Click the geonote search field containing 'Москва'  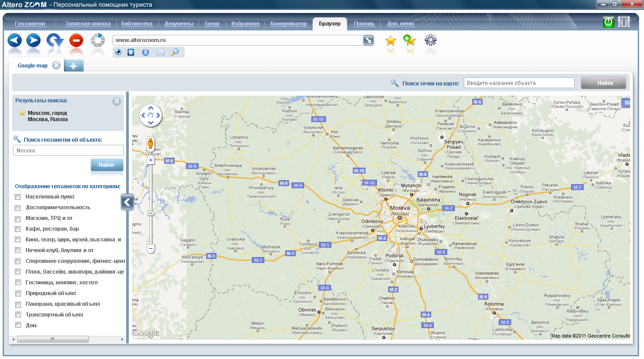click(x=68, y=151)
